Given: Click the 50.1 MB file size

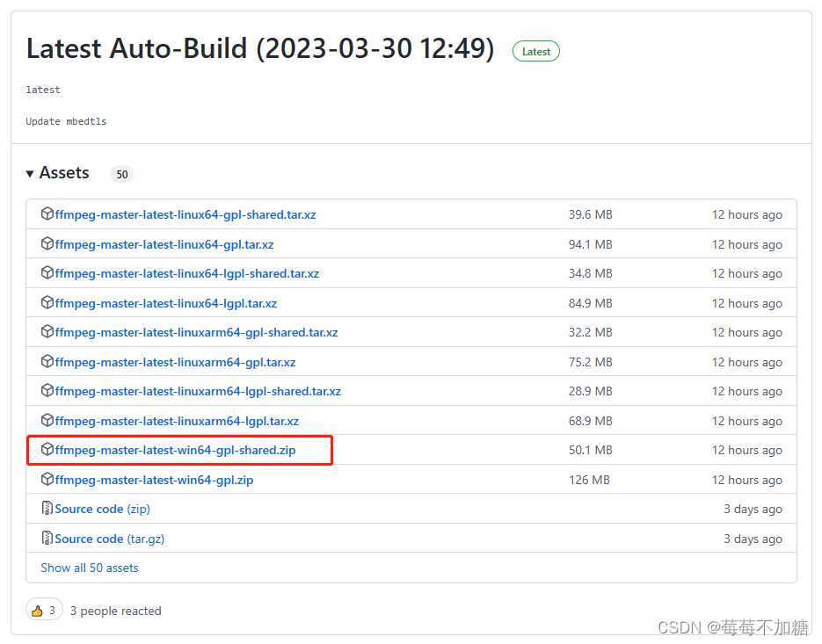Looking at the screenshot, I should coord(590,450).
